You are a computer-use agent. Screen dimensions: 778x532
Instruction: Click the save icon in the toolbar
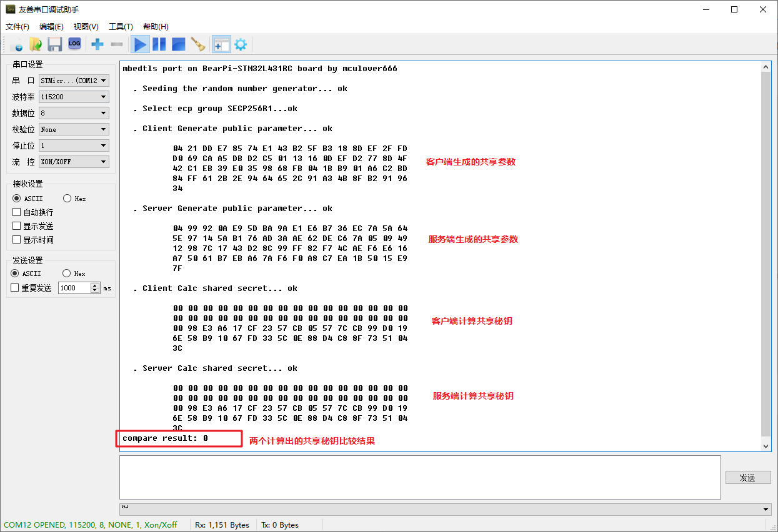(55, 44)
